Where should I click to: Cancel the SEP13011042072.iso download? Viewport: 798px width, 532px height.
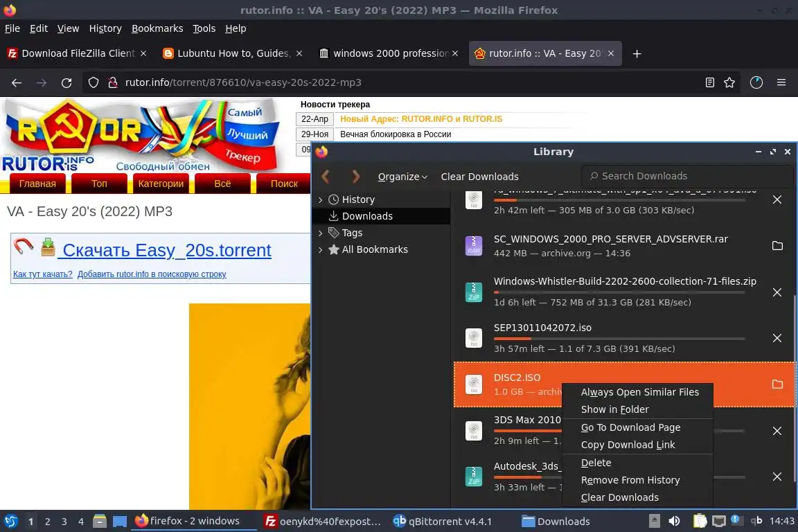(777, 338)
